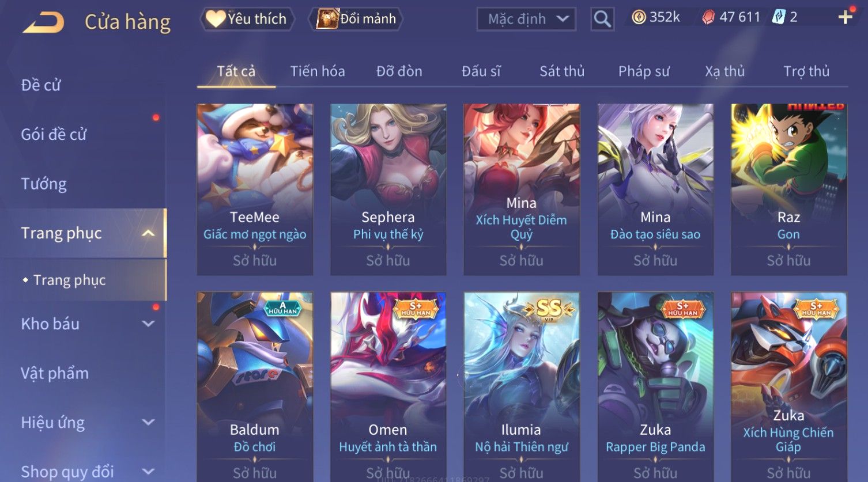Viewport: 868px width, 482px height.
Task: Select the Tiến hóa tab
Action: coord(318,71)
